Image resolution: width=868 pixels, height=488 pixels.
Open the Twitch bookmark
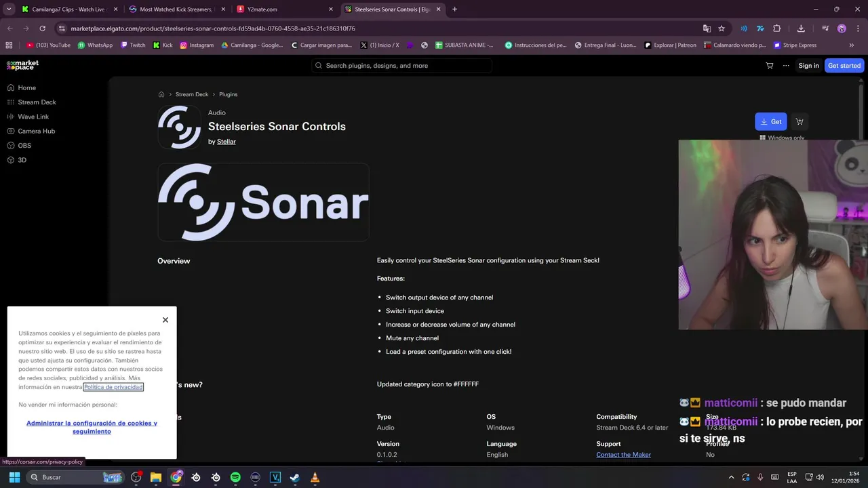pos(133,45)
